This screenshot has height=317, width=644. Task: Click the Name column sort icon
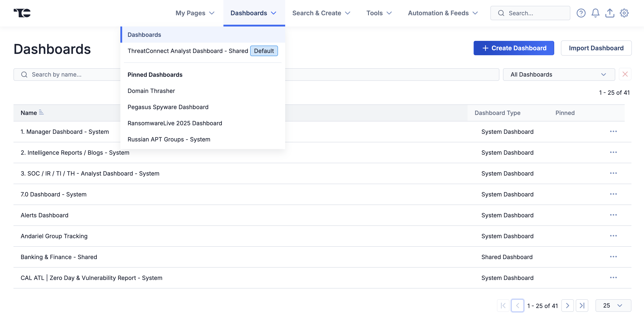[x=41, y=112]
